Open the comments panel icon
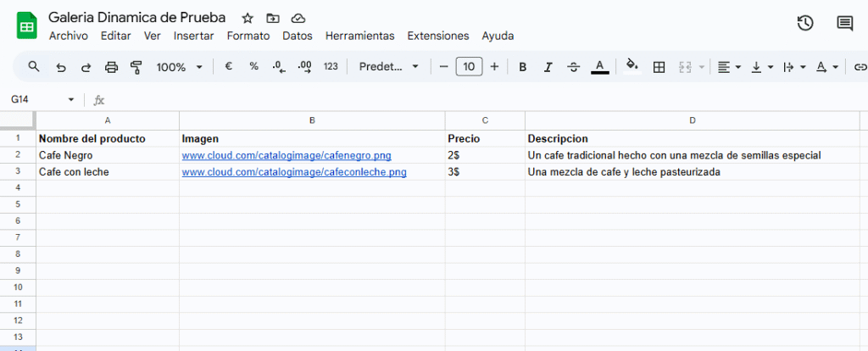 [844, 24]
